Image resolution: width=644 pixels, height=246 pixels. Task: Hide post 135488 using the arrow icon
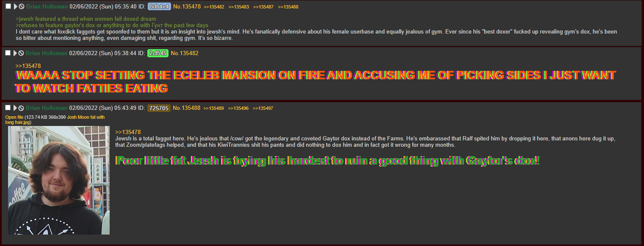[x=16, y=108]
